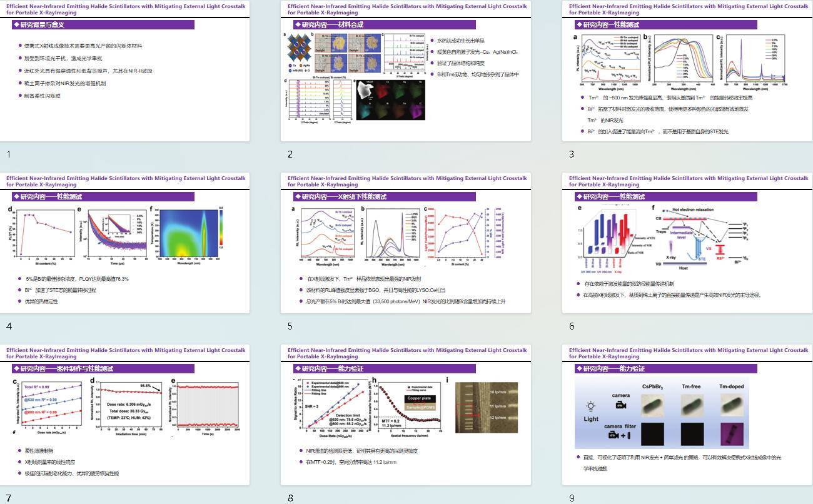
Task: Click the crystal structure diagram in slide 2
Action: (x=299, y=54)
